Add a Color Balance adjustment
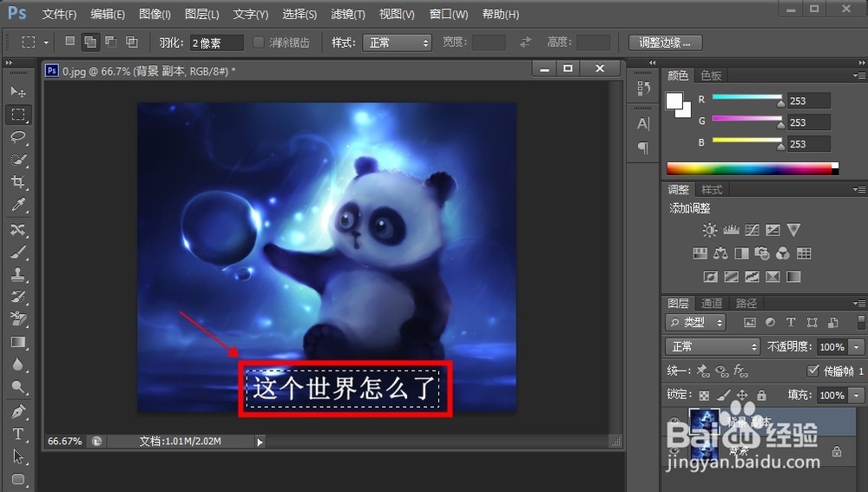This screenshot has width=868, height=492. point(720,253)
